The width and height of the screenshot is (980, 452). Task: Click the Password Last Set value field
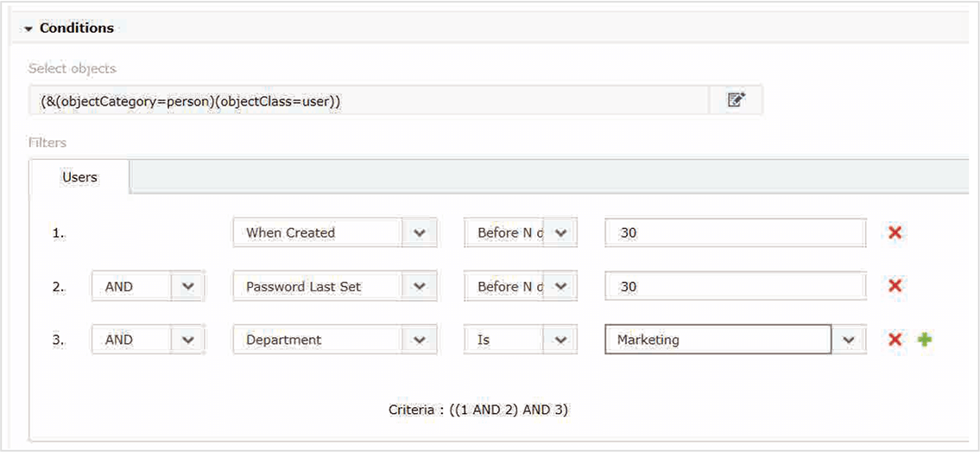click(735, 286)
